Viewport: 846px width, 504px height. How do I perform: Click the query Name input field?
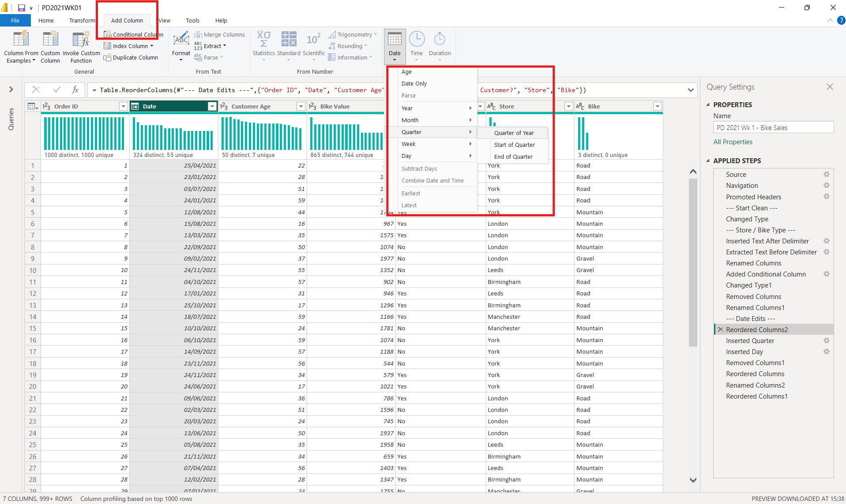[773, 127]
